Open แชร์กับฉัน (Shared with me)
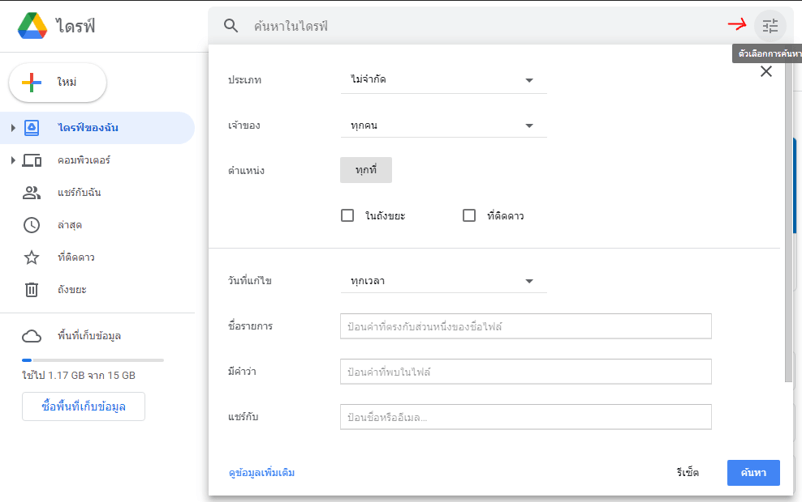This screenshot has height=502, width=802. [x=78, y=193]
